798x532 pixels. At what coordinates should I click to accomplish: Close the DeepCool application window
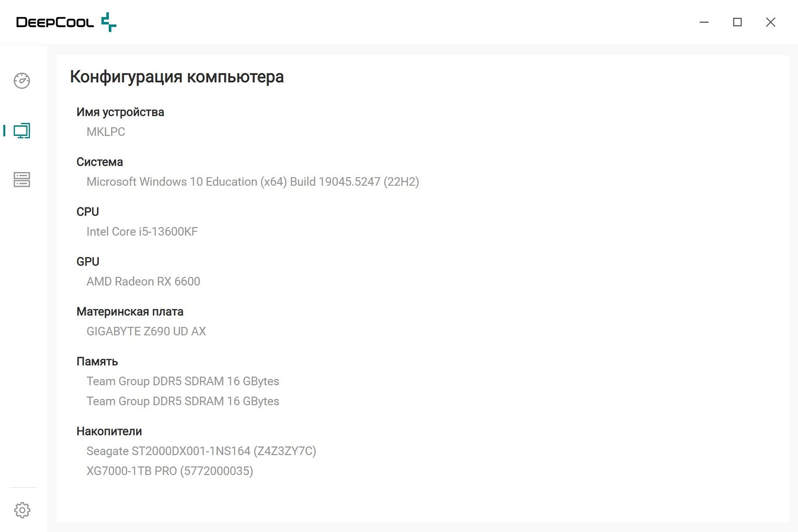[x=770, y=22]
